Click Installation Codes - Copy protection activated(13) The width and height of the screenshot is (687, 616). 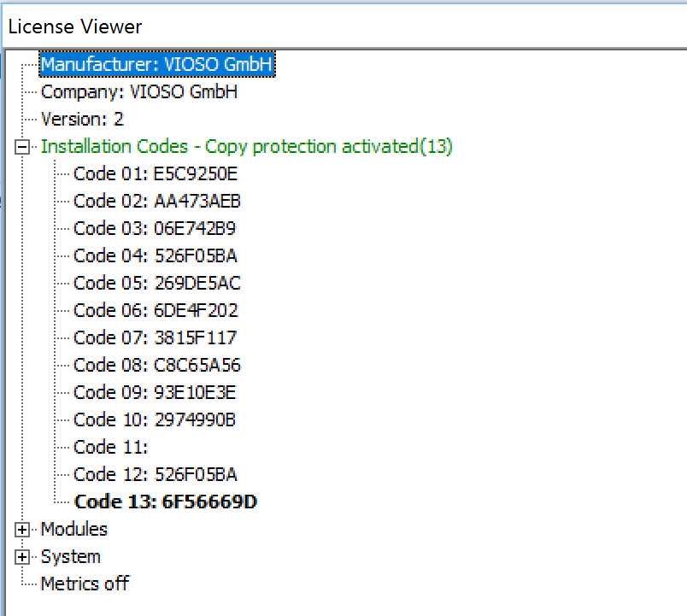[246, 146]
